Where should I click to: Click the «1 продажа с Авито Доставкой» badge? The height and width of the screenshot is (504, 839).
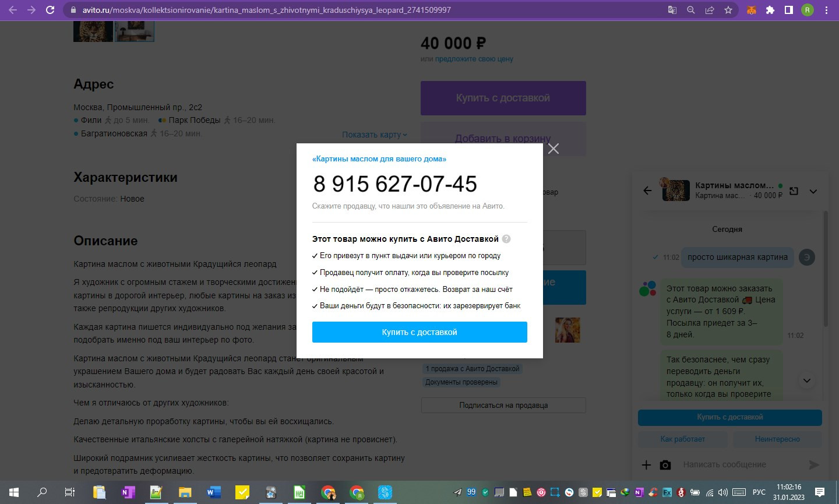point(473,369)
